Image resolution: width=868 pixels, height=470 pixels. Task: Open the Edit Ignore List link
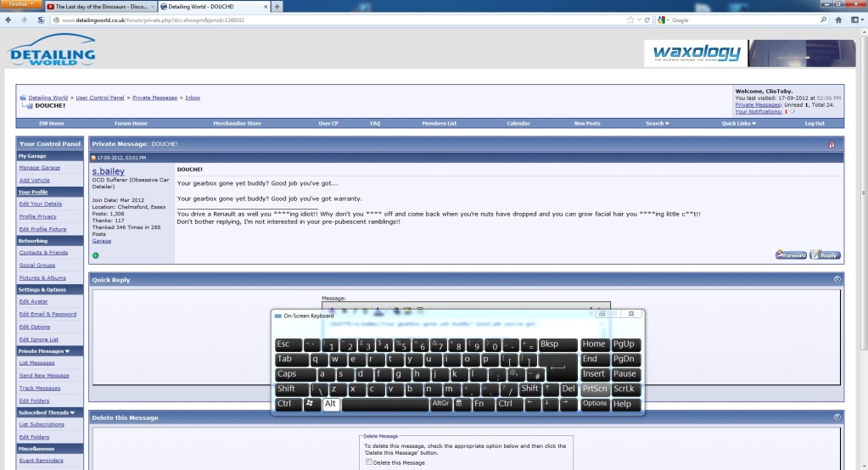(39, 339)
